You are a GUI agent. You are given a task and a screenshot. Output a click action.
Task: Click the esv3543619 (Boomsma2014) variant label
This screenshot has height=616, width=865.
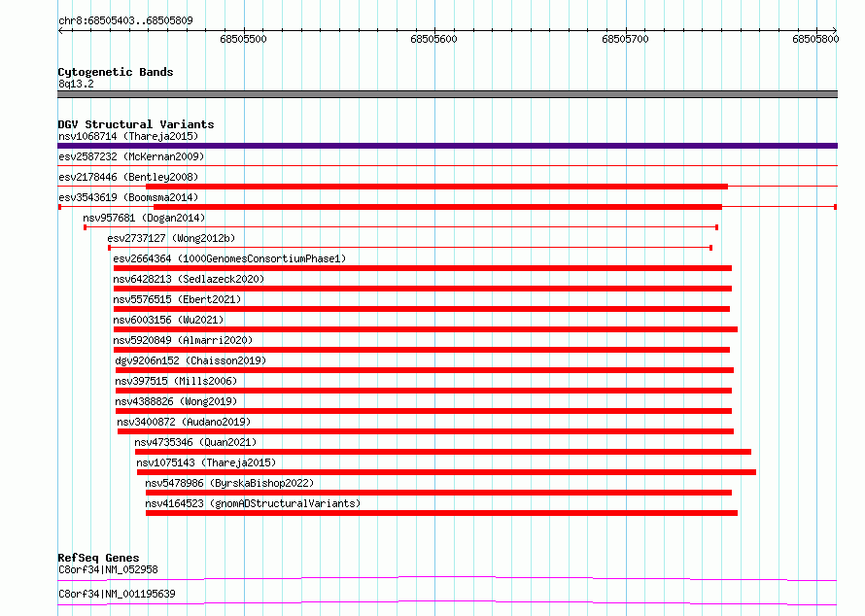click(x=128, y=197)
